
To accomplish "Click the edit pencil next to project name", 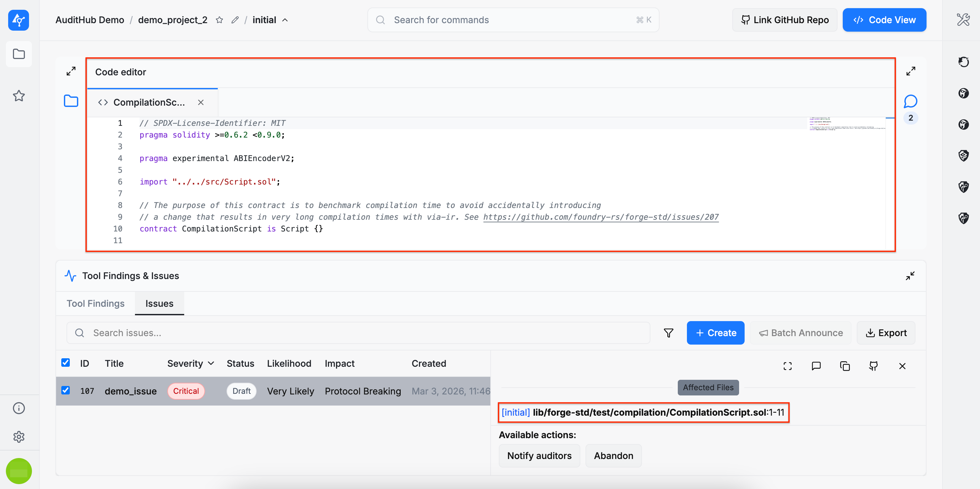I will click(x=235, y=20).
